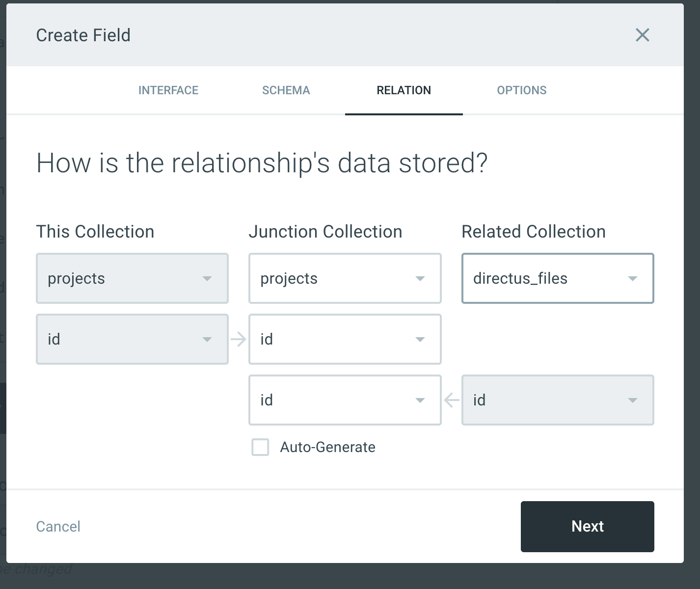Open the This Collection dropdown showing projects

132,278
